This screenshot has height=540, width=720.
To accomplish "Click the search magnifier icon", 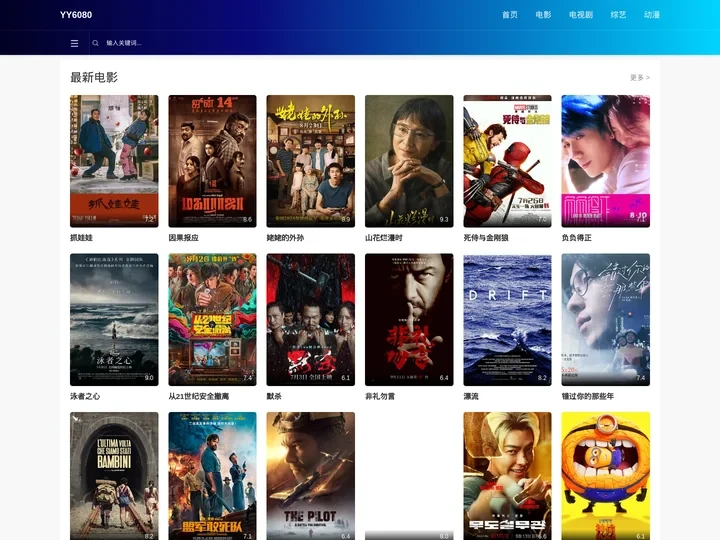I will (x=96, y=43).
